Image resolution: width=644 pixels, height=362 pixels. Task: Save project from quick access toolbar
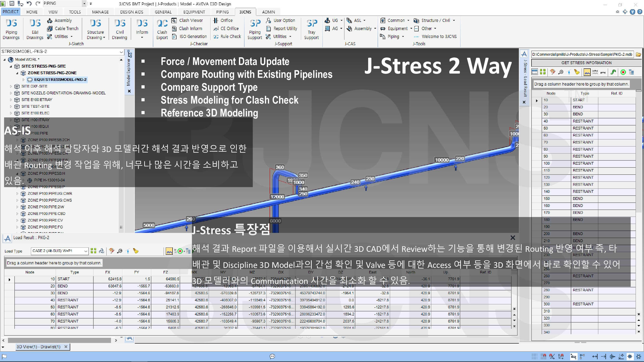pos(12,3)
